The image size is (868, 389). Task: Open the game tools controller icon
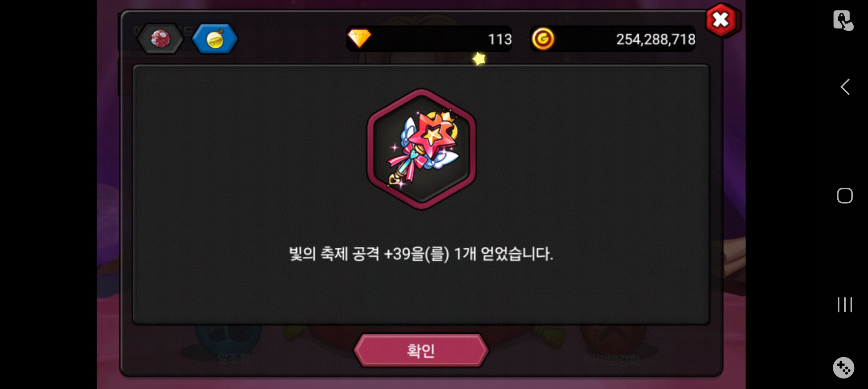click(x=843, y=368)
